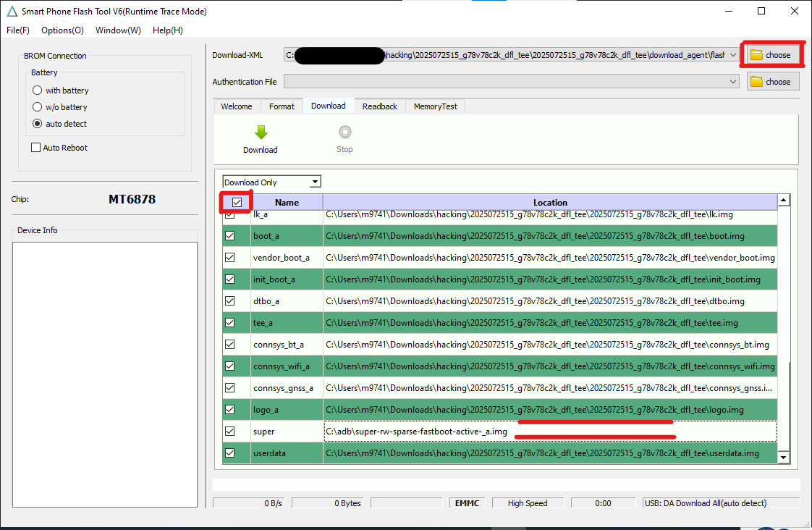
Task: Switch to the Readback tab
Action: [x=380, y=106]
